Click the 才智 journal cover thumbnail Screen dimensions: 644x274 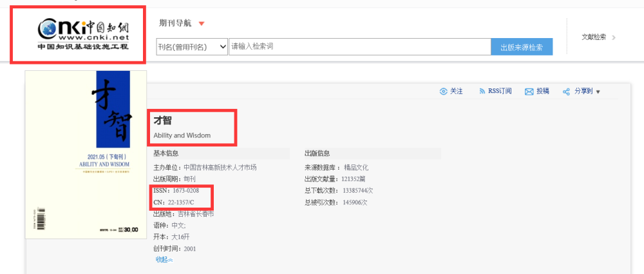(86, 154)
